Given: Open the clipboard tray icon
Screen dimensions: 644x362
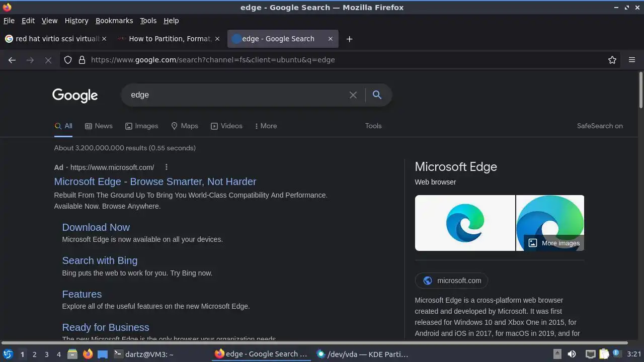Looking at the screenshot, I should 604,354.
